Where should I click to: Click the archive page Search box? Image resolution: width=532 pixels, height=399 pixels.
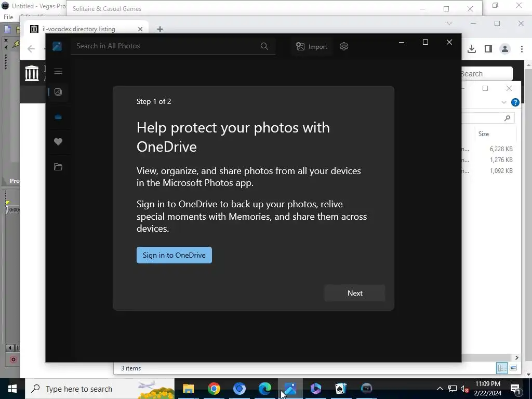tap(486, 74)
